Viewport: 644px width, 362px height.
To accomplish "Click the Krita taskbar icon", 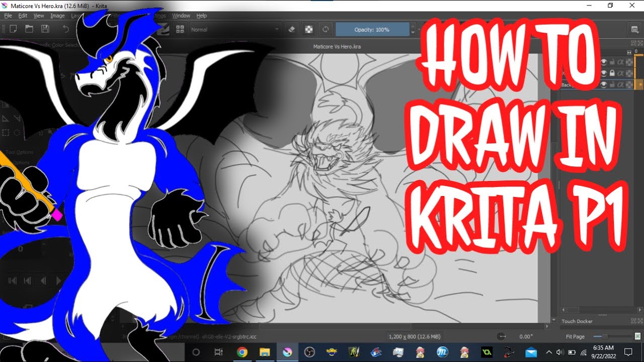I will coord(287,352).
